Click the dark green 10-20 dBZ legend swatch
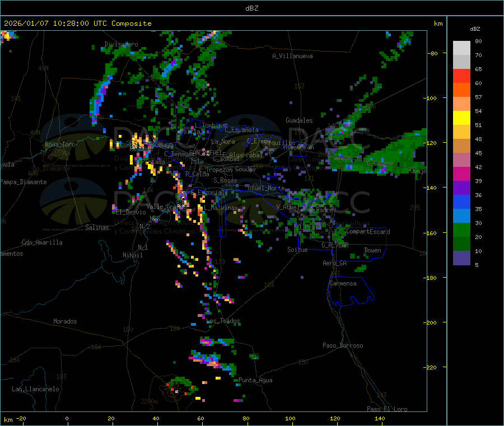 [x=461, y=244]
